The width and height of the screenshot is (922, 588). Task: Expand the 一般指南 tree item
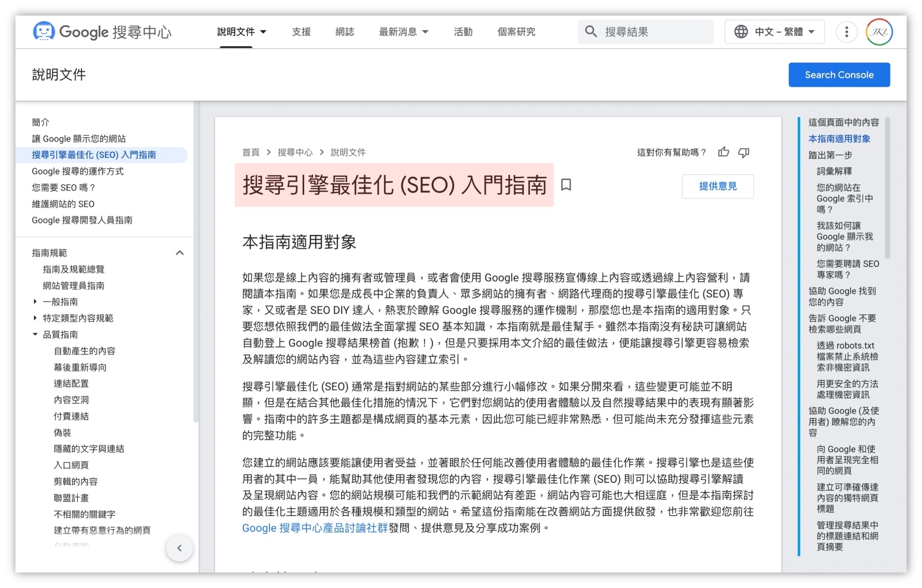point(35,302)
